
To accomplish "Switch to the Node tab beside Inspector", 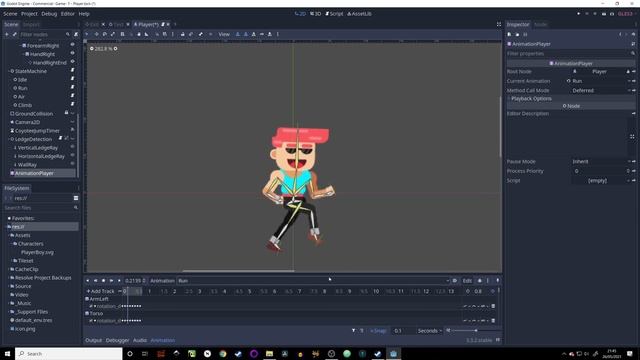I will click(540, 24).
